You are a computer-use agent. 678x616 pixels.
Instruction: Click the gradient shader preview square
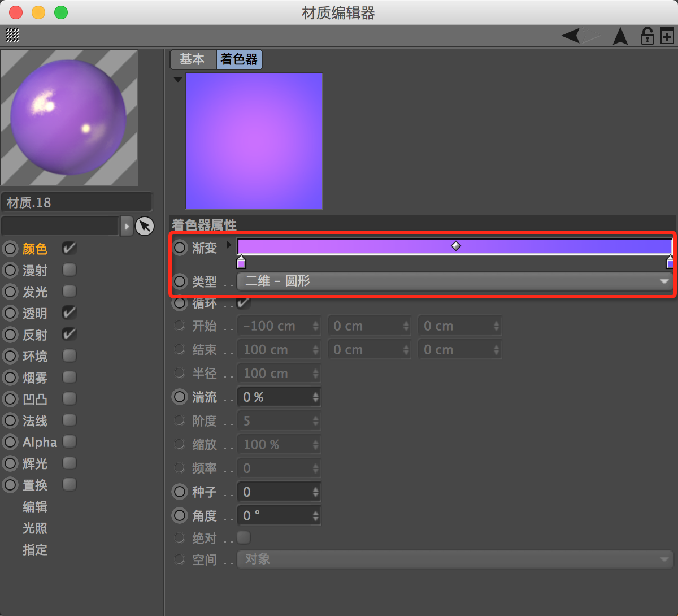click(254, 141)
